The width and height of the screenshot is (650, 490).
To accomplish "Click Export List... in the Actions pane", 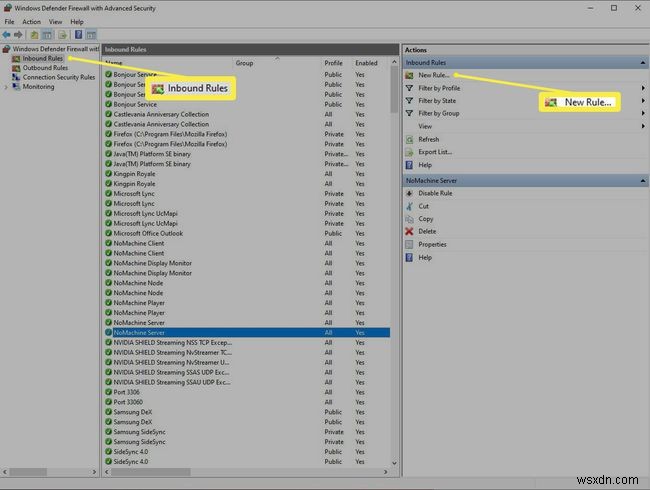I will click(x=435, y=152).
